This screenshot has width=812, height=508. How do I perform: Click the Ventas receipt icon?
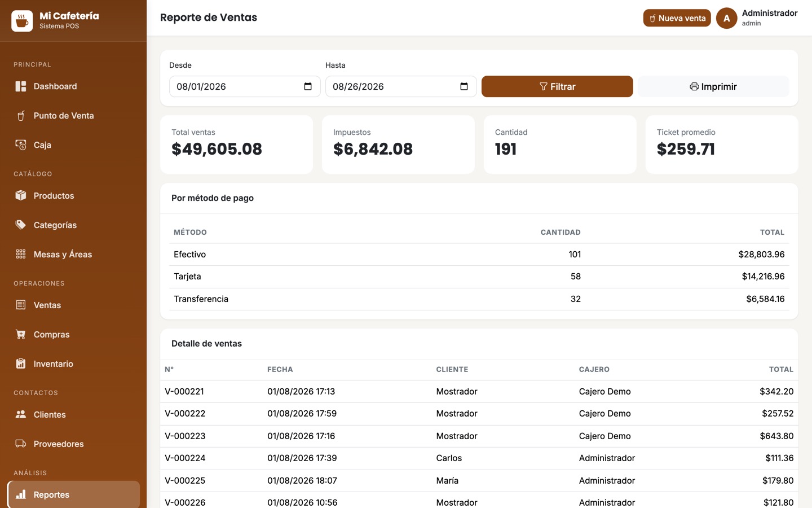21,305
